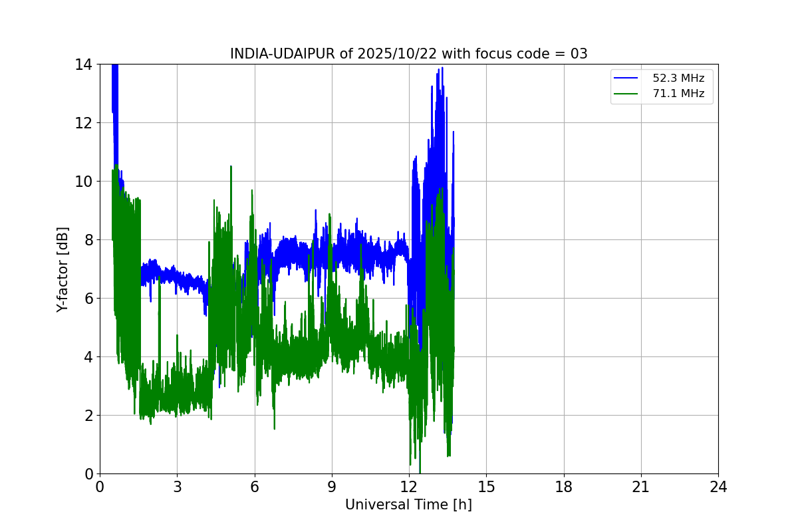Click x-axis tick label 9

click(x=332, y=487)
